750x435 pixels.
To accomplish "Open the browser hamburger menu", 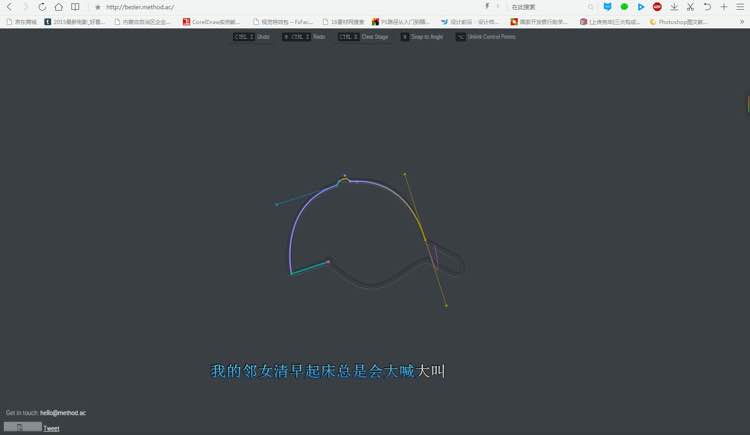I will coord(740,7).
